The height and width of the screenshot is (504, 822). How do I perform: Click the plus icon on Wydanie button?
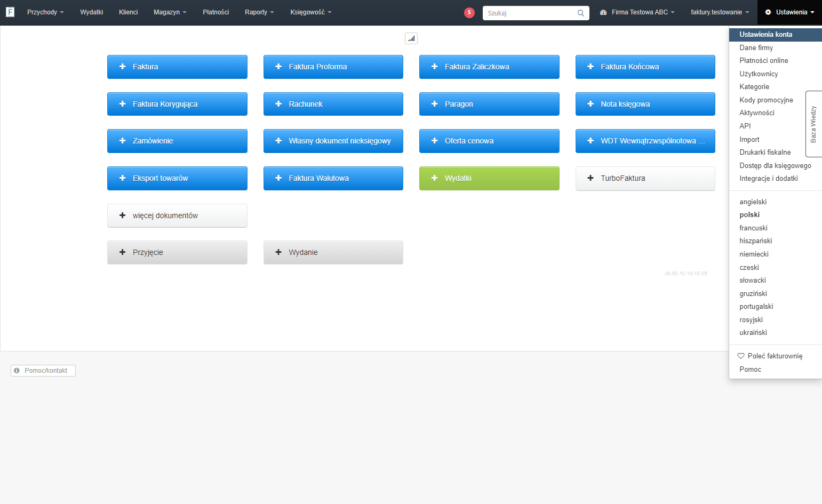coord(278,252)
